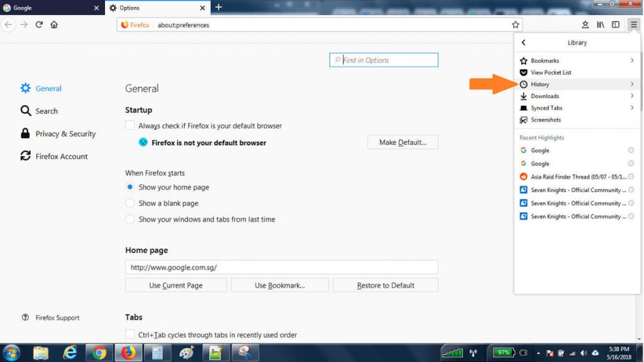Open Calculator from the taskbar

pyautogui.click(x=157, y=353)
